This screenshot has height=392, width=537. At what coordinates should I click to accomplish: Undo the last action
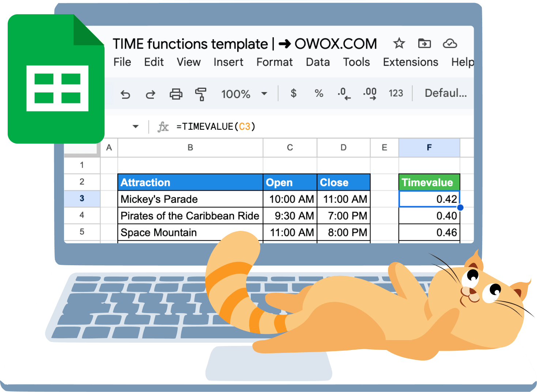click(x=125, y=95)
